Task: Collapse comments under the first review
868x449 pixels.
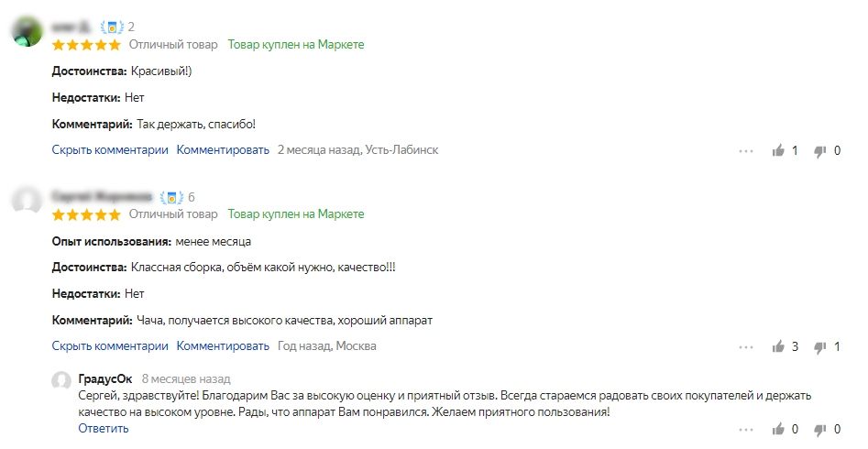Action: pos(110,150)
